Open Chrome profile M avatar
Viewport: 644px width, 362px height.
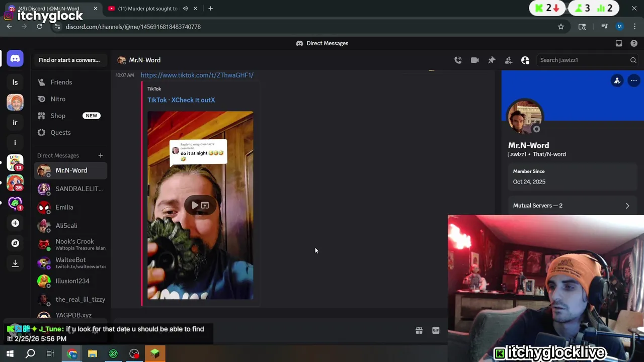[x=619, y=27]
